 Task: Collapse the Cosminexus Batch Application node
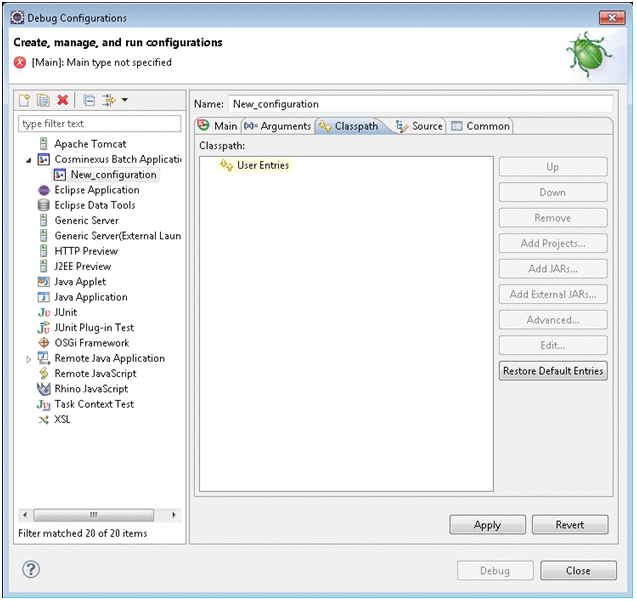pos(28,160)
